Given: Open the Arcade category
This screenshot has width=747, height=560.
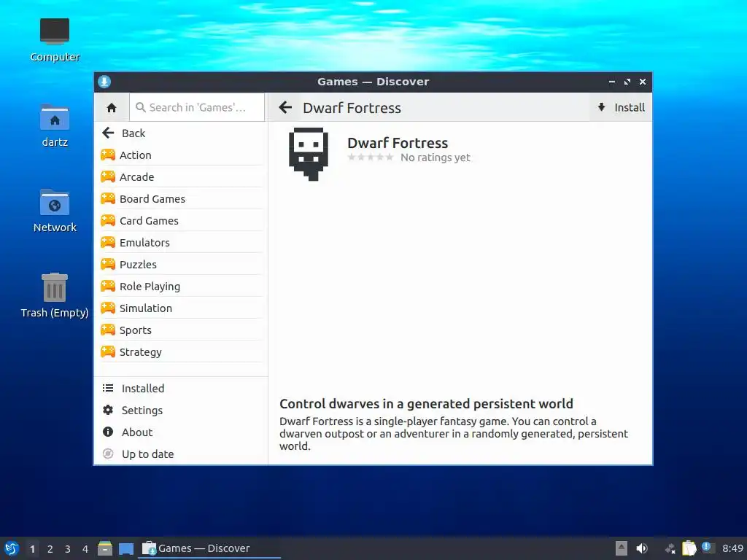Looking at the screenshot, I should tap(181, 177).
